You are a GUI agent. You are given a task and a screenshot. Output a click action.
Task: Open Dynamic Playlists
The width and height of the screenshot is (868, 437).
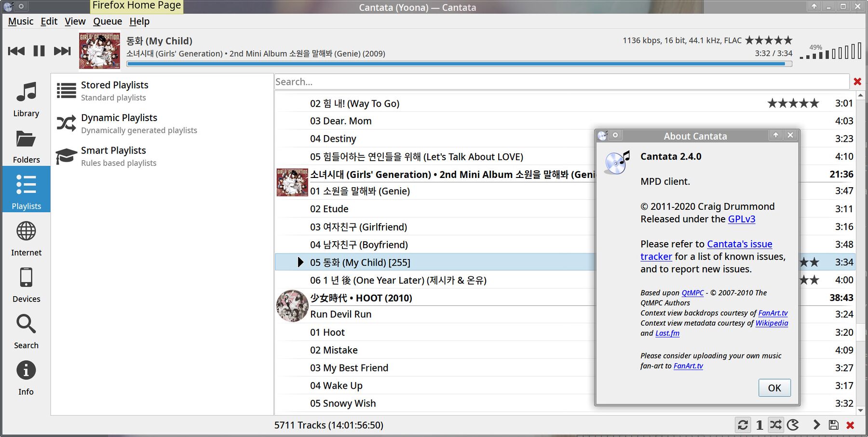coord(162,123)
